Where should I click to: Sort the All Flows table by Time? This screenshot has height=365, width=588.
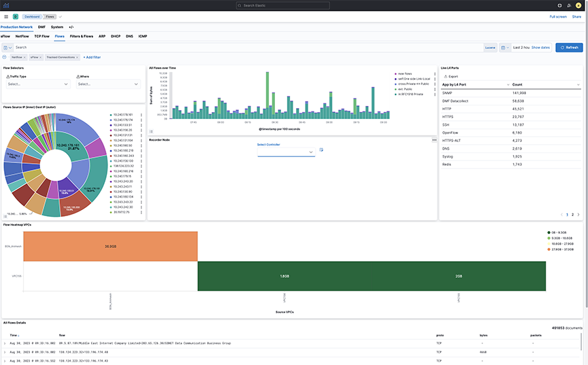(x=14, y=335)
